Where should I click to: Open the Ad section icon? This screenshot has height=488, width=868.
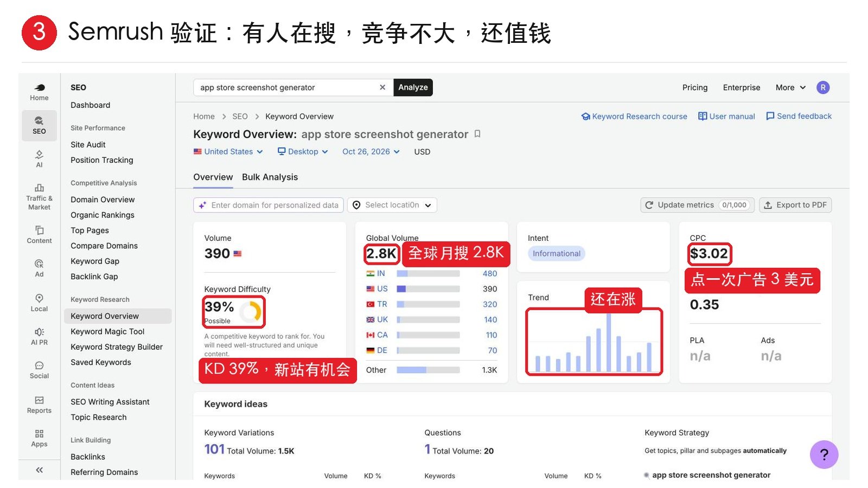click(x=39, y=268)
